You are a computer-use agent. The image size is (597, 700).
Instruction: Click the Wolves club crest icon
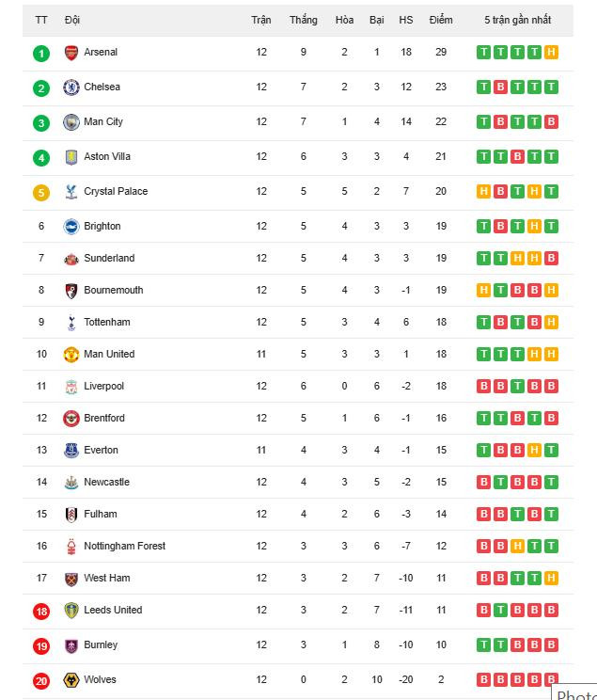71,680
